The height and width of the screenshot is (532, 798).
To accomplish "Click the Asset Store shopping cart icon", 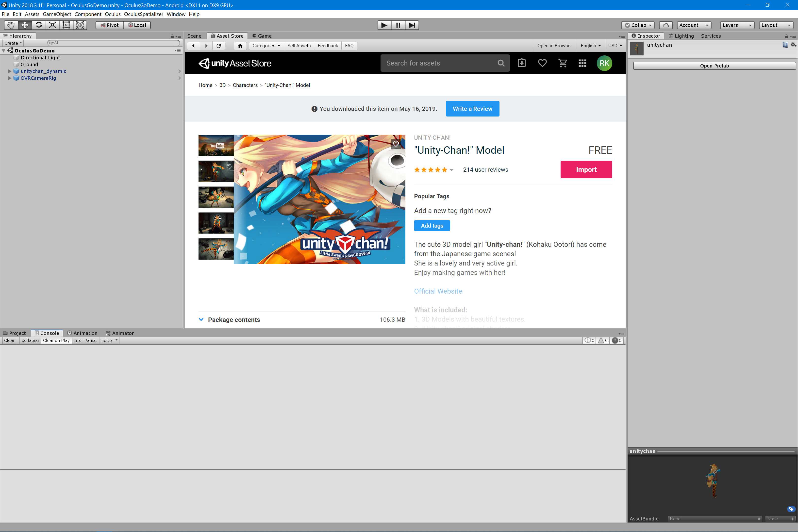I will coord(563,63).
